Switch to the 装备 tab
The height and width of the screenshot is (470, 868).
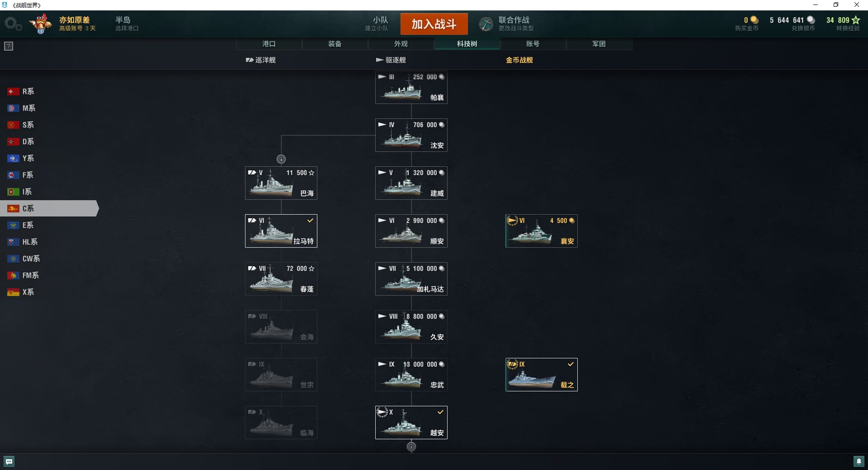335,44
